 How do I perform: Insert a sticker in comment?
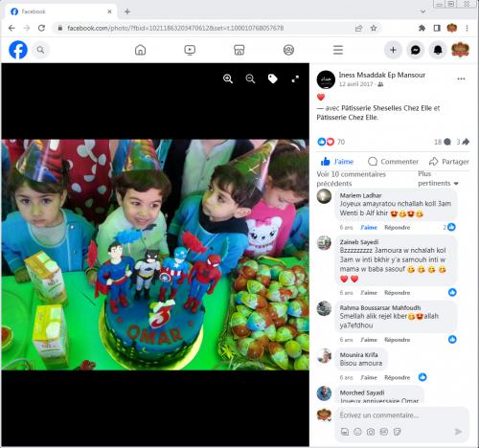397,432
